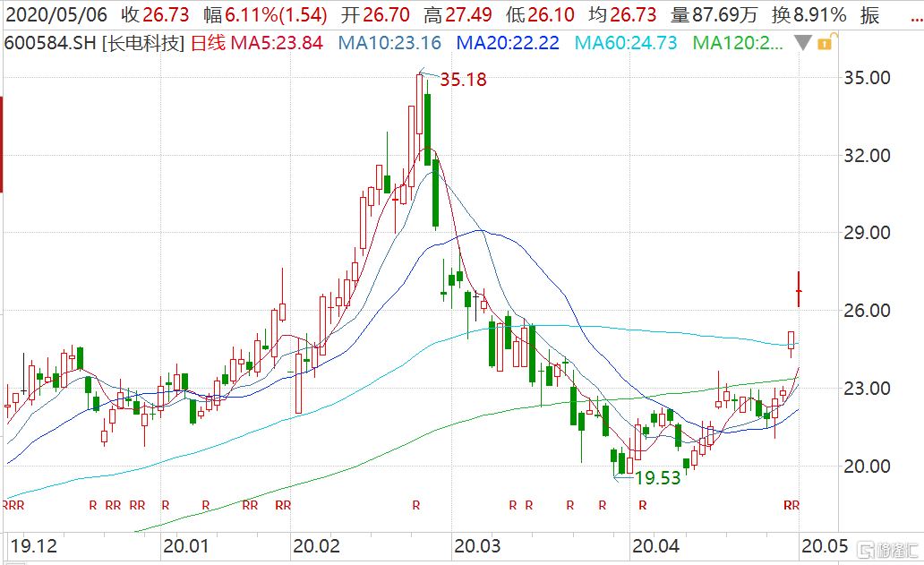This screenshot has height=565, width=924.
Task: Click change value 6.11%(1.54)
Action: pos(276,14)
